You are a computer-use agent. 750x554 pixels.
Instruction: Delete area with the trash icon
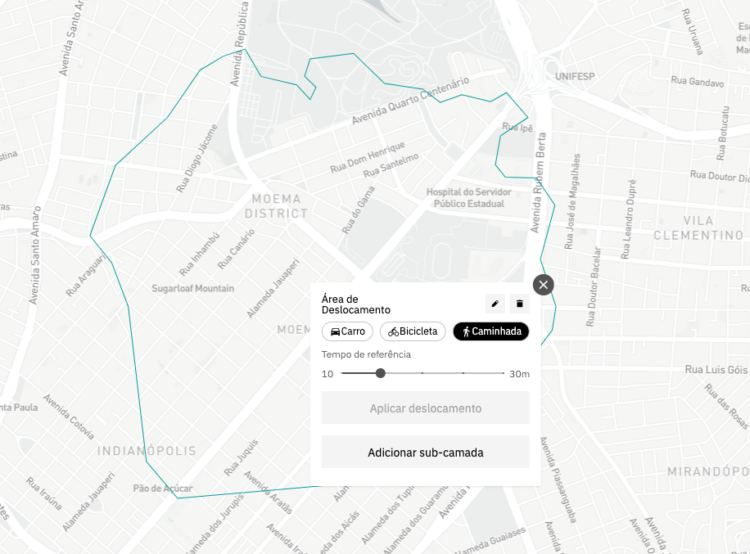(x=519, y=304)
